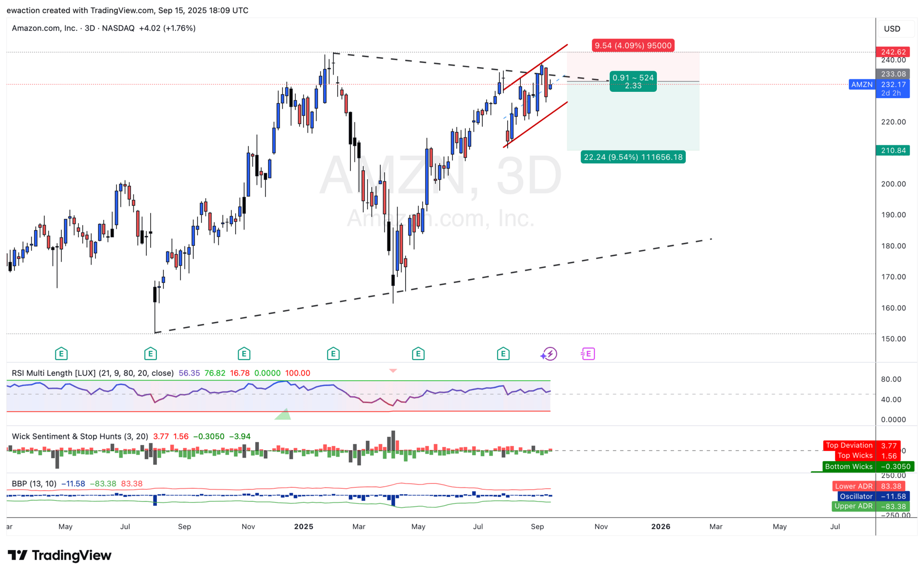
Task: Click the earnings marker near February 2025
Action: [333, 354]
